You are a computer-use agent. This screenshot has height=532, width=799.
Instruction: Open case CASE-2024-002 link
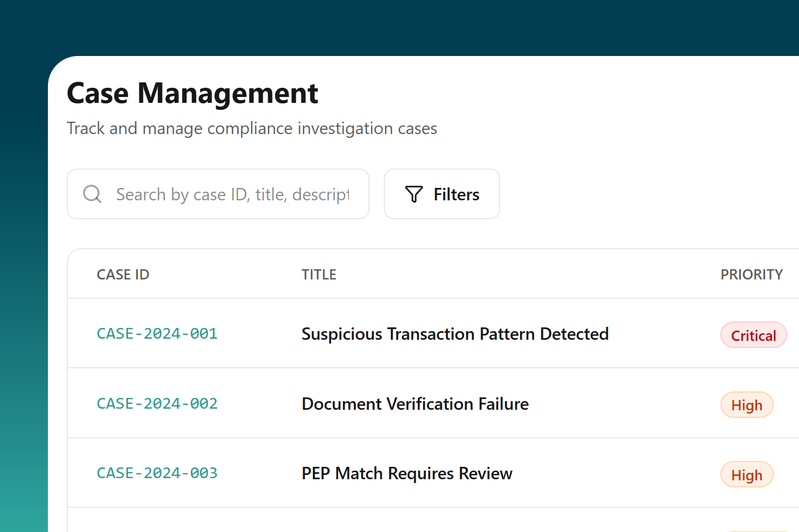click(157, 404)
